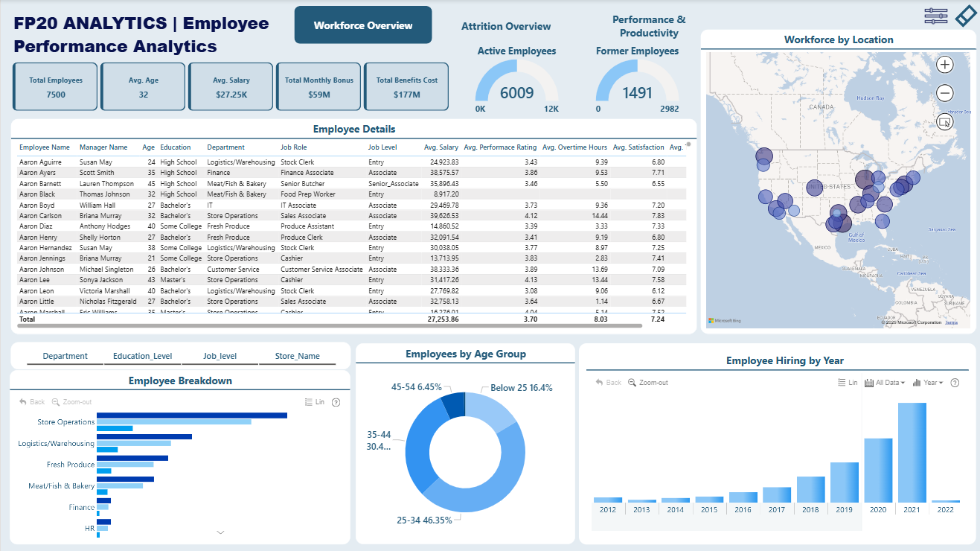Select the Education_Level breakdown tab

pyautogui.click(x=143, y=356)
